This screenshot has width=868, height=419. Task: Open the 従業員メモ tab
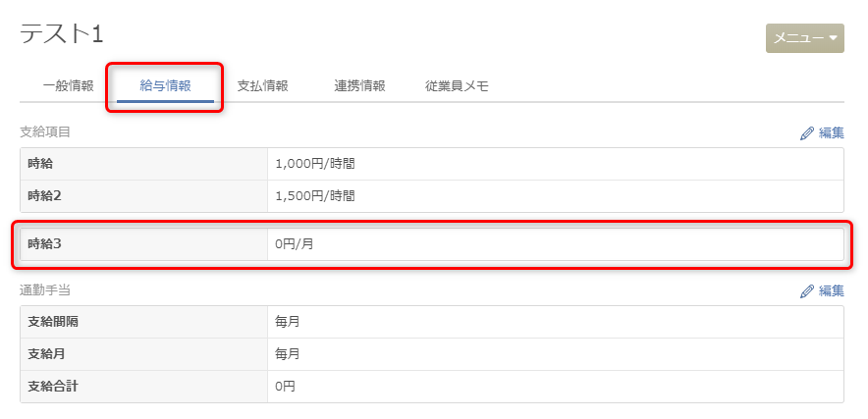[x=457, y=86]
